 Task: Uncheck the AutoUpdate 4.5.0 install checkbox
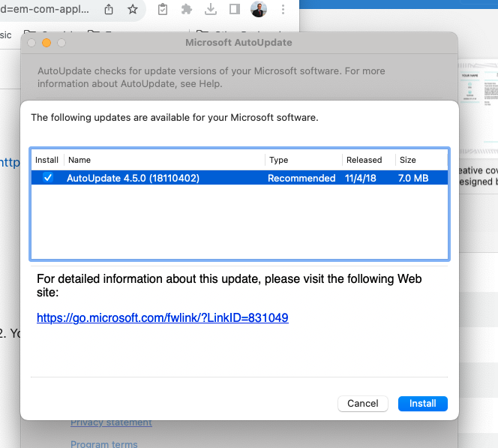[x=48, y=178]
